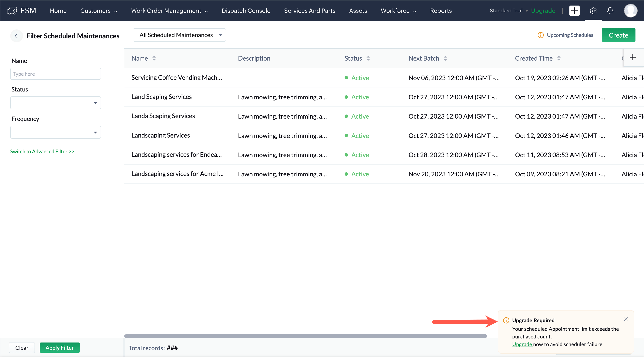Click Switch to Advanced Filter link

42,151
